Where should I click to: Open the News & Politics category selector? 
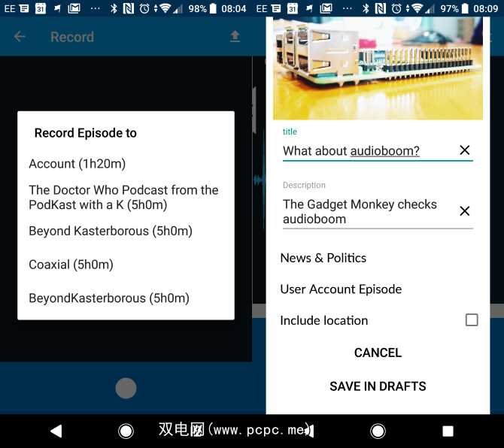tap(323, 258)
